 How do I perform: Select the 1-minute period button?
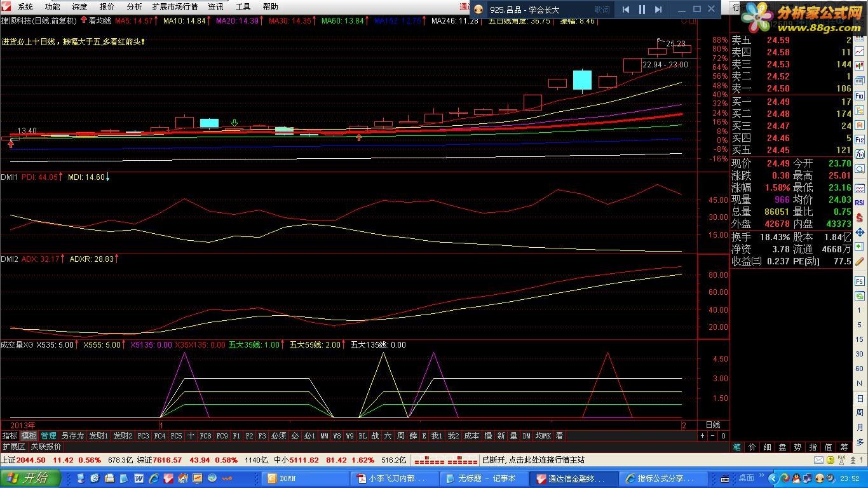[x=860, y=310]
